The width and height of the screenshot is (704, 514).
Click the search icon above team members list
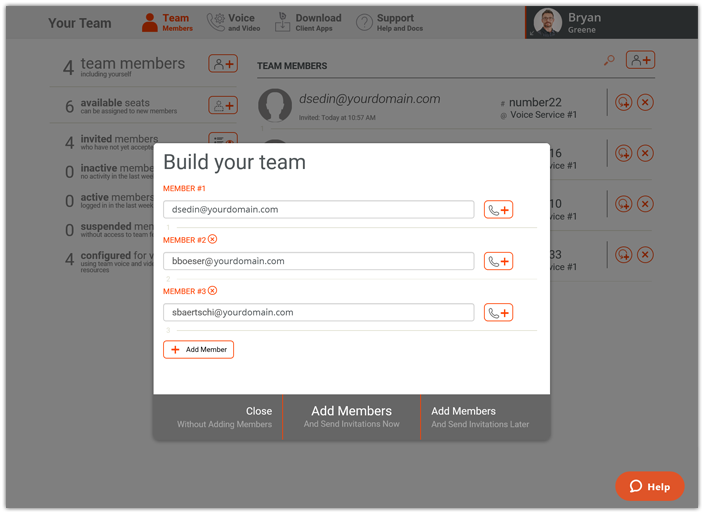(x=608, y=61)
